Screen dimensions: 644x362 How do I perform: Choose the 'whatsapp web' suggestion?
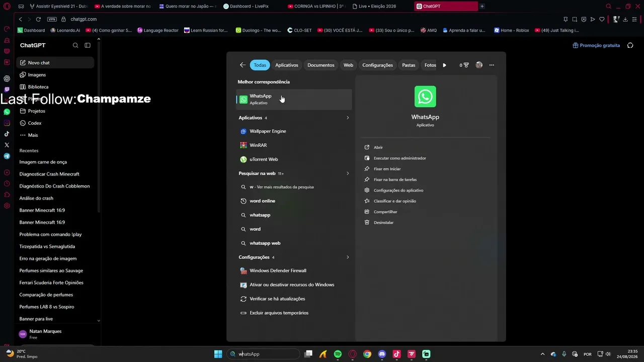294,243
